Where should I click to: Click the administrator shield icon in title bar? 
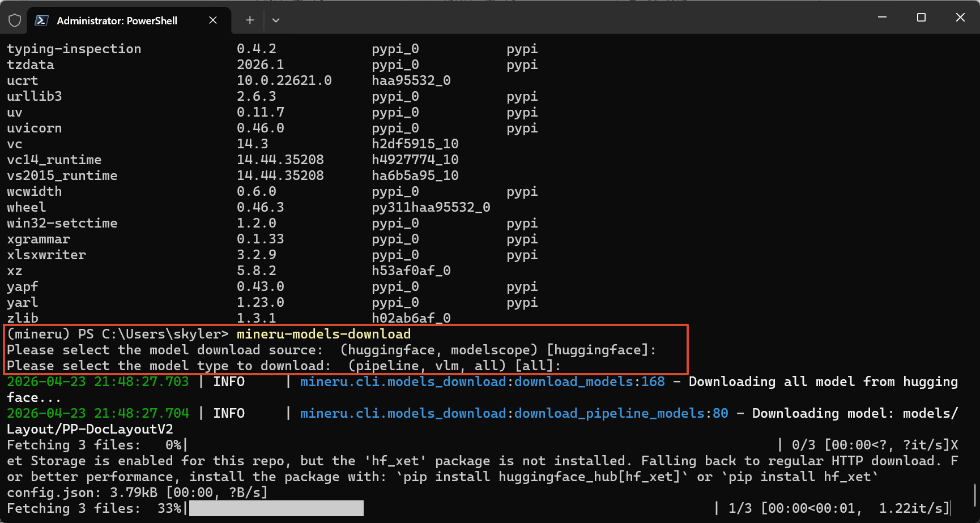click(x=15, y=20)
